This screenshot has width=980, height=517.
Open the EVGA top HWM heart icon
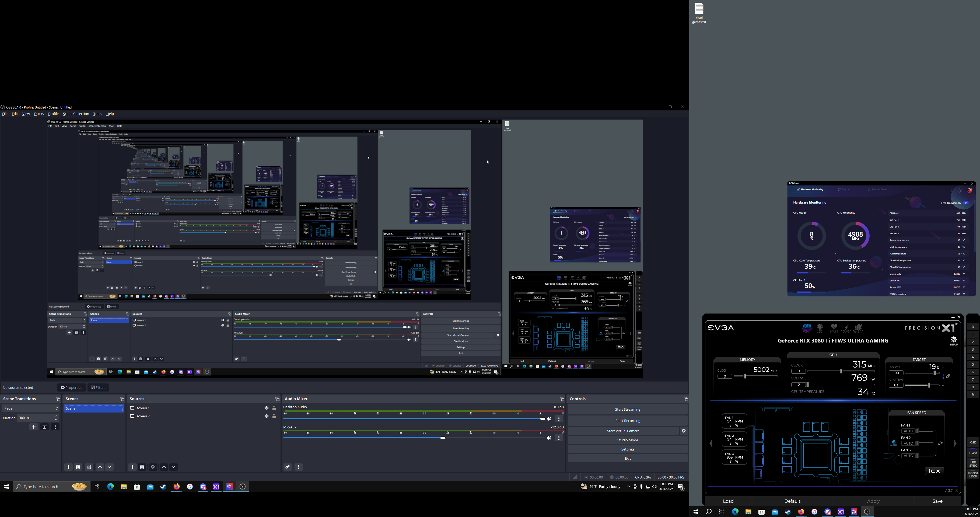click(x=834, y=328)
